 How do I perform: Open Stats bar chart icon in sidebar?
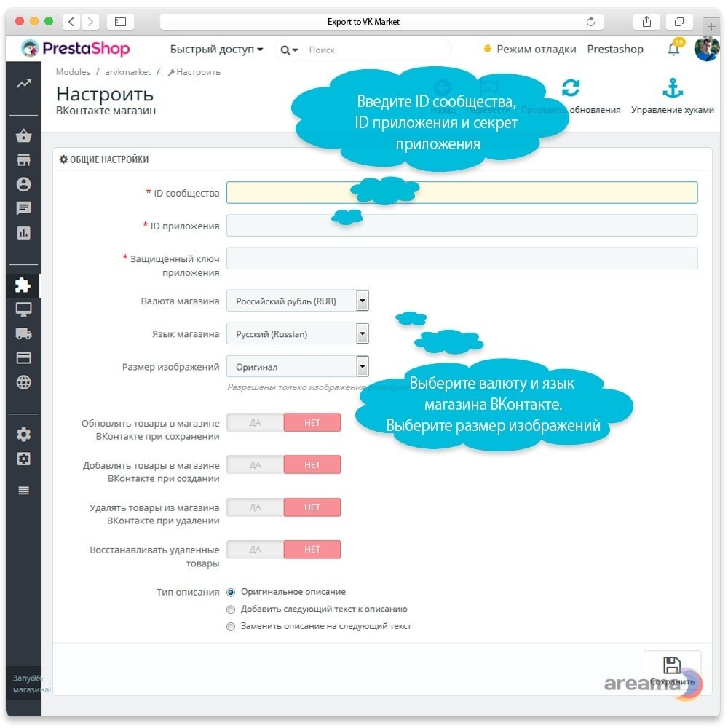click(x=24, y=233)
